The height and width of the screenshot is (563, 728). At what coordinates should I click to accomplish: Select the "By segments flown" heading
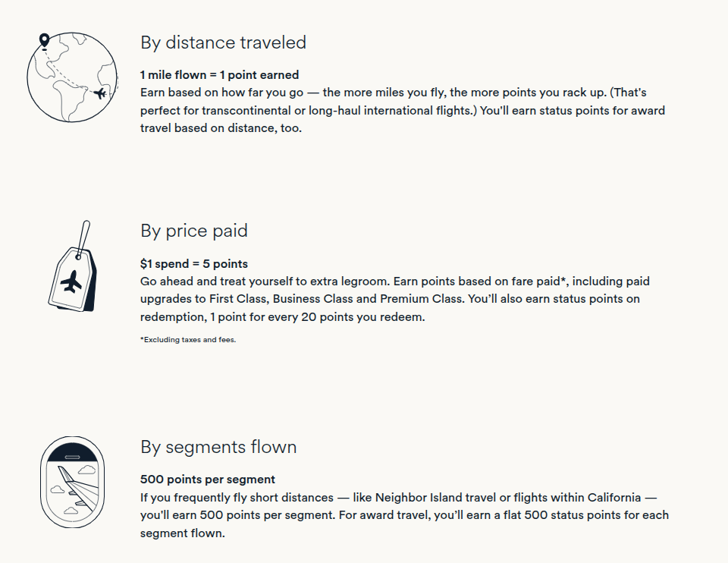pos(218,448)
